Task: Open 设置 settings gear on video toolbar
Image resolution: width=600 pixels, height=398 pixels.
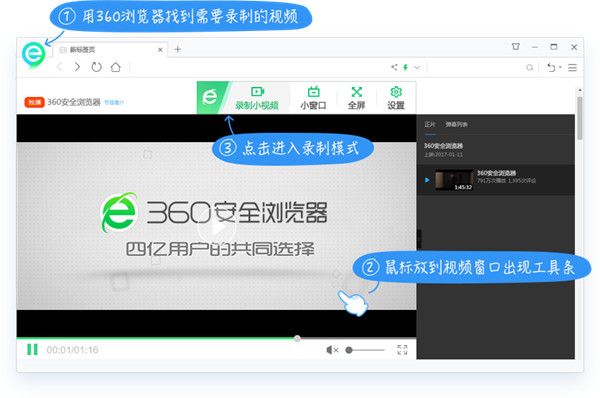Action: pyautogui.click(x=396, y=98)
